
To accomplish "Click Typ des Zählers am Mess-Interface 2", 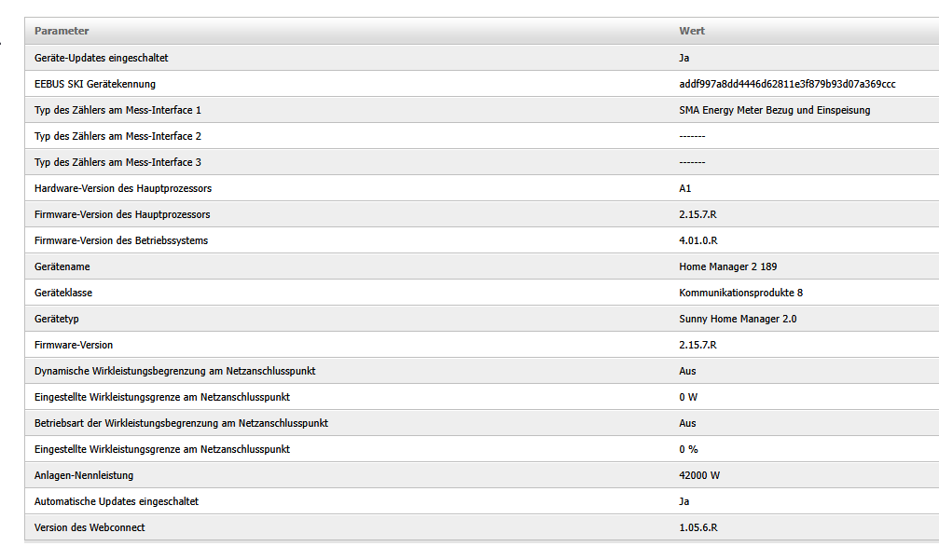I will pos(117,136).
